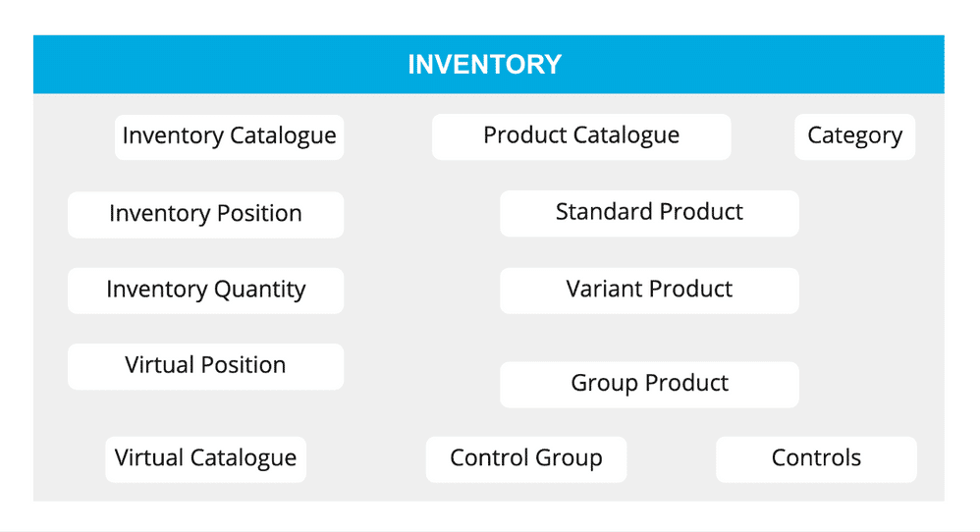The image size is (980, 532).
Task: Select the Variant Product box
Action: 649,291
